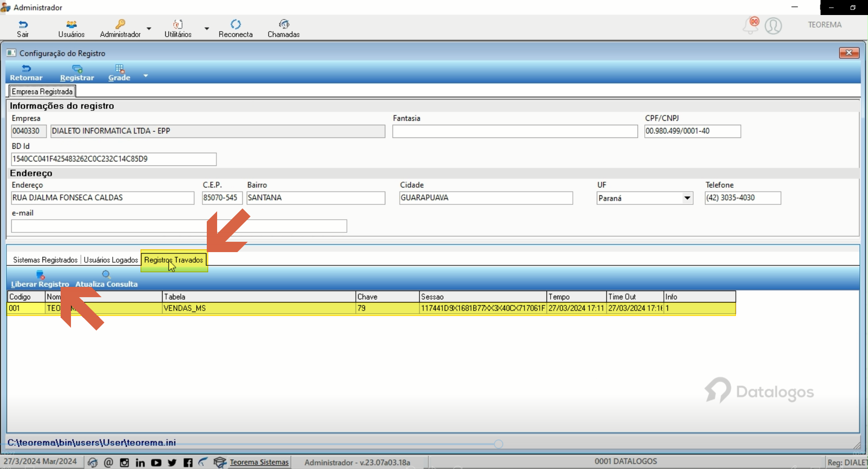Switch to the Sistemas Registrados tab
Screen dimensions: 868x469
pos(45,260)
